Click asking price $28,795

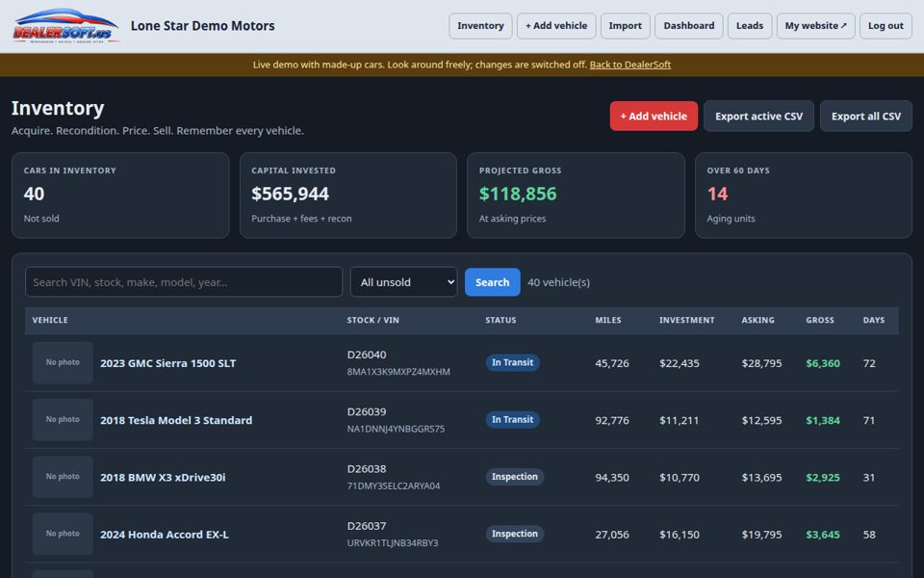click(762, 363)
